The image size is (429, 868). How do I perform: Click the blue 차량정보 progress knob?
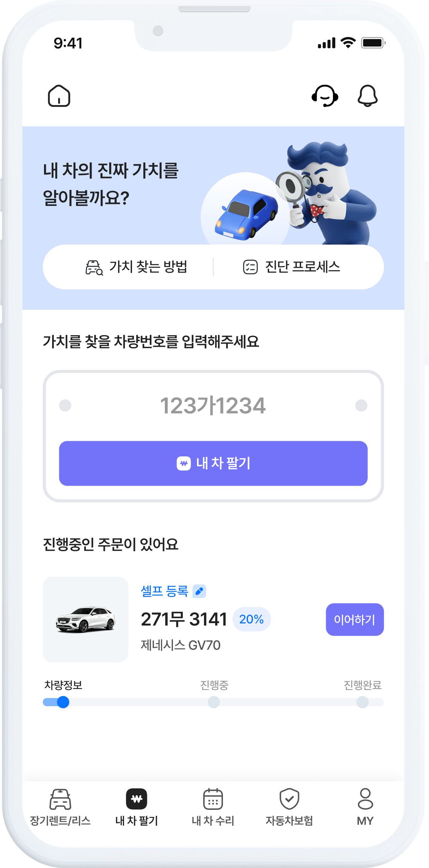tap(63, 702)
